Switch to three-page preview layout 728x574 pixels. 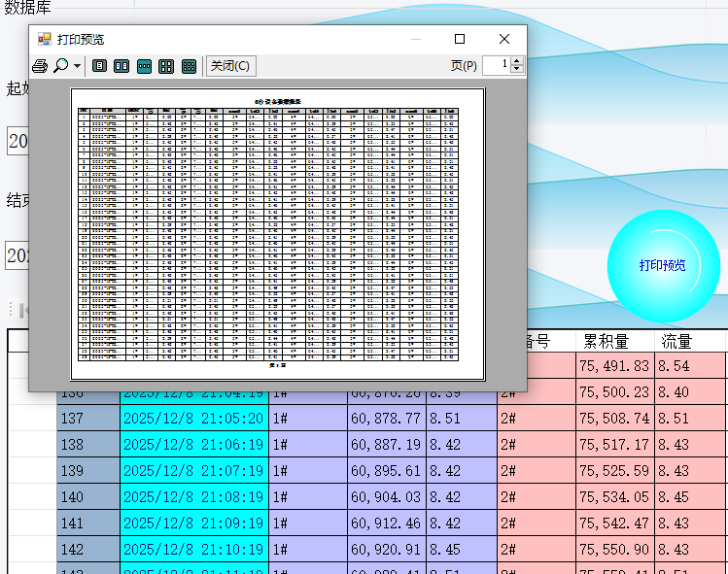pos(144,66)
